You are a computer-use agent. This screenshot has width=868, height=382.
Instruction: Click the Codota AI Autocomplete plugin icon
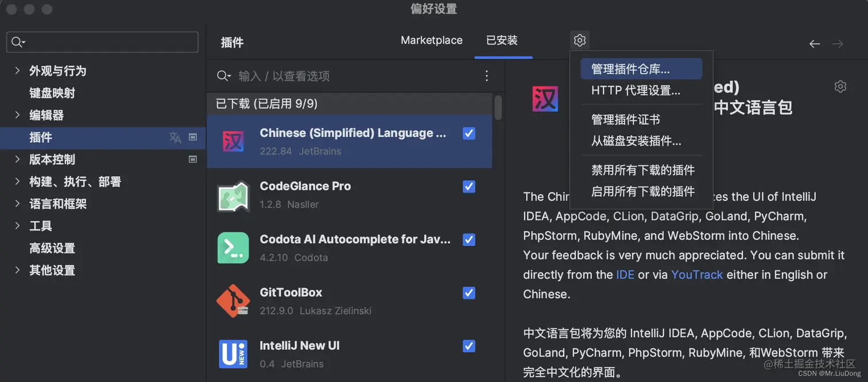pyautogui.click(x=233, y=248)
